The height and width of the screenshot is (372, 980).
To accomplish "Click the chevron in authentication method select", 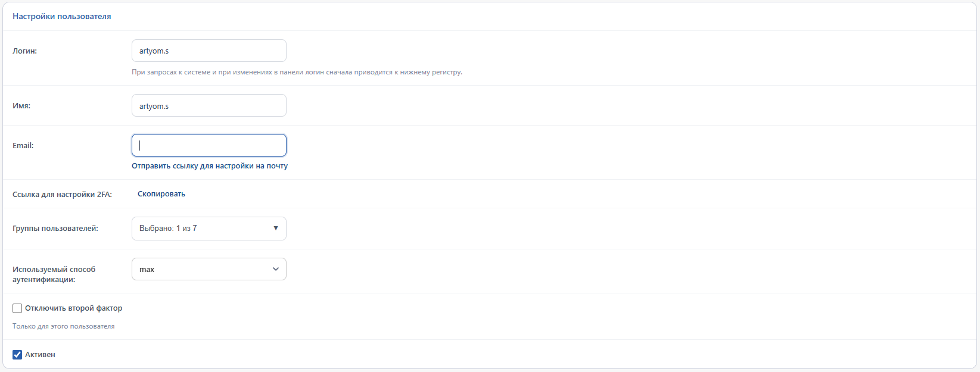I will tap(275, 269).
